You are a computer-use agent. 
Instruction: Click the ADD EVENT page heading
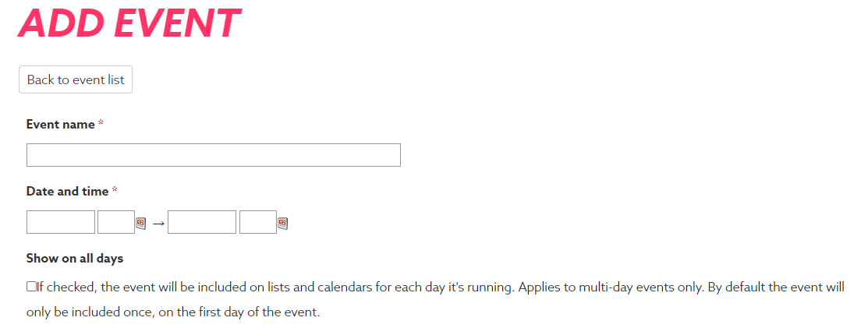(129, 23)
